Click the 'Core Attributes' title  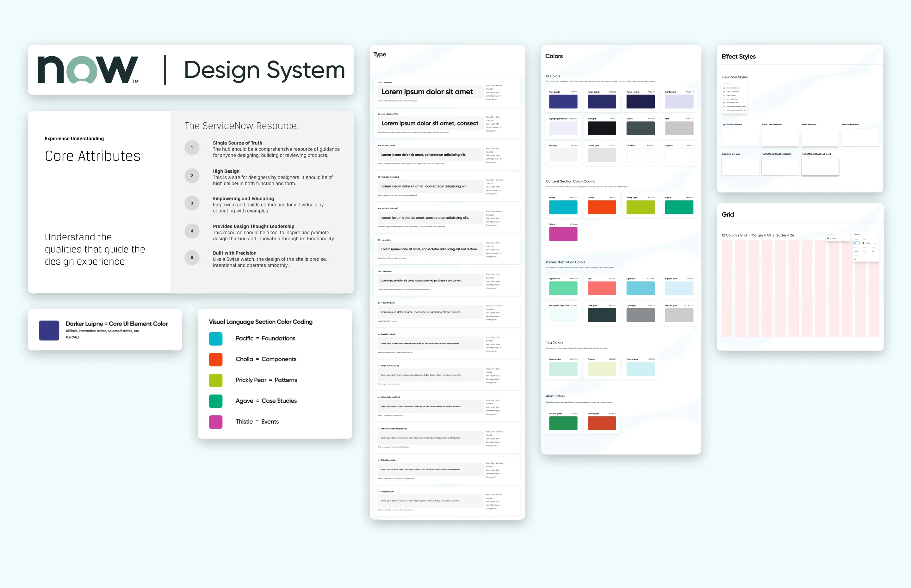pos(92,156)
